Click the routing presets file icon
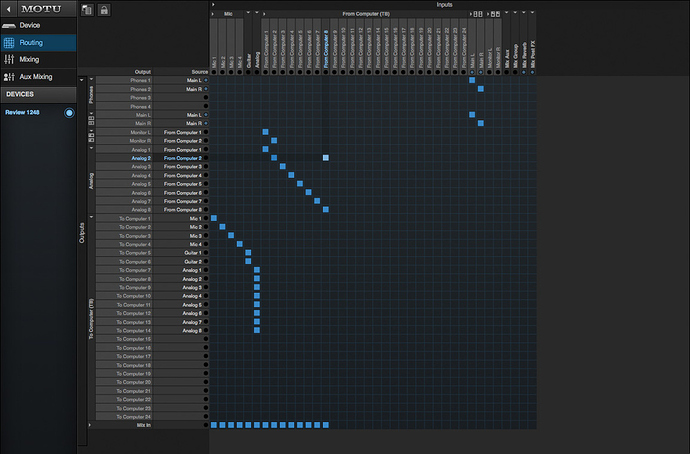Screen dimensions: 690x454 pos(87,9)
